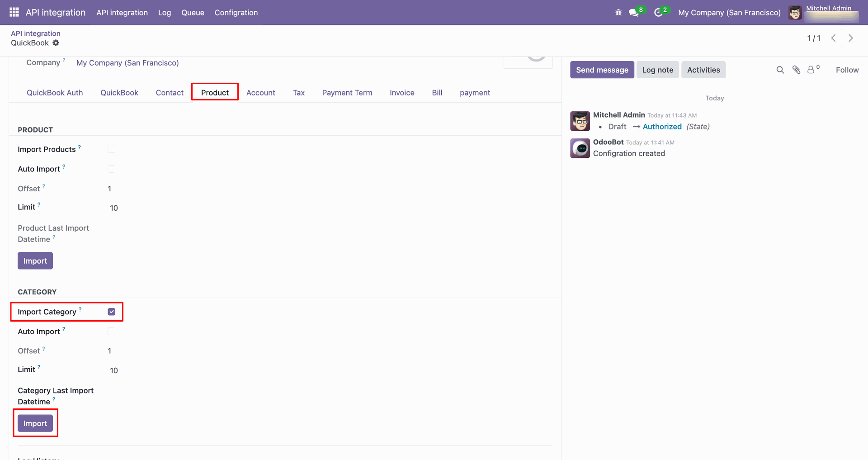Screen dimensions: 868x460
Task: Click the debug bug icon
Action: pos(618,13)
